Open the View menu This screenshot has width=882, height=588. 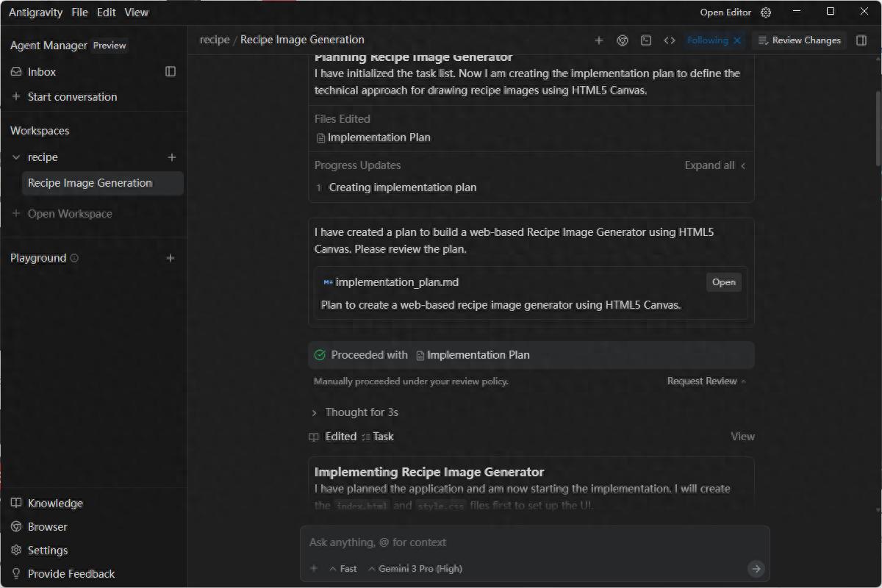pos(136,12)
